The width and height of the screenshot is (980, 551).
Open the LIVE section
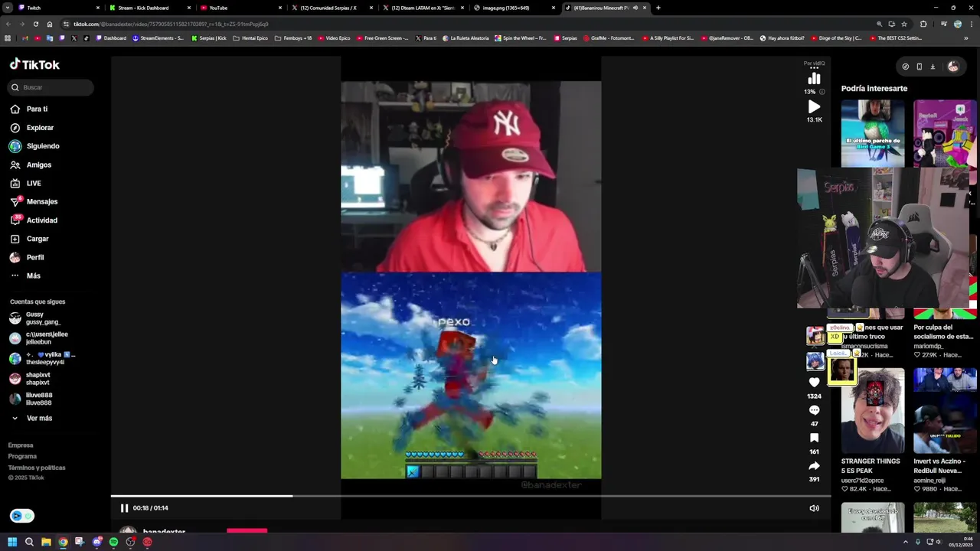click(34, 184)
